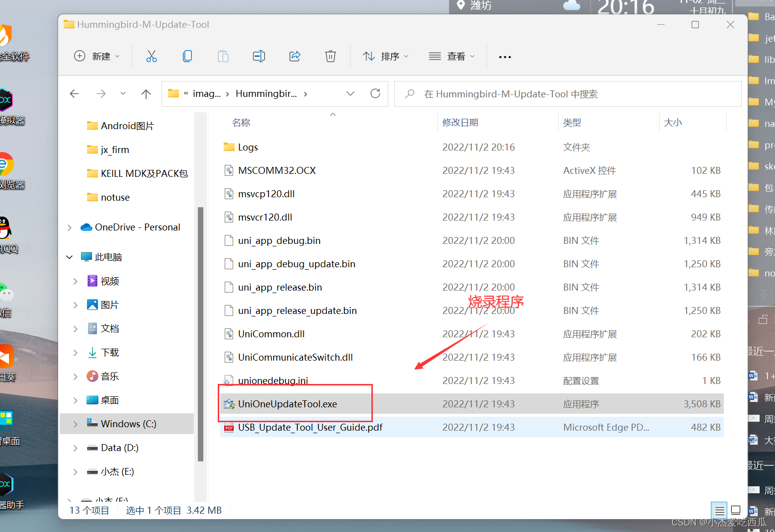Select uni_app_debug_update.bin file

[x=472, y=264]
